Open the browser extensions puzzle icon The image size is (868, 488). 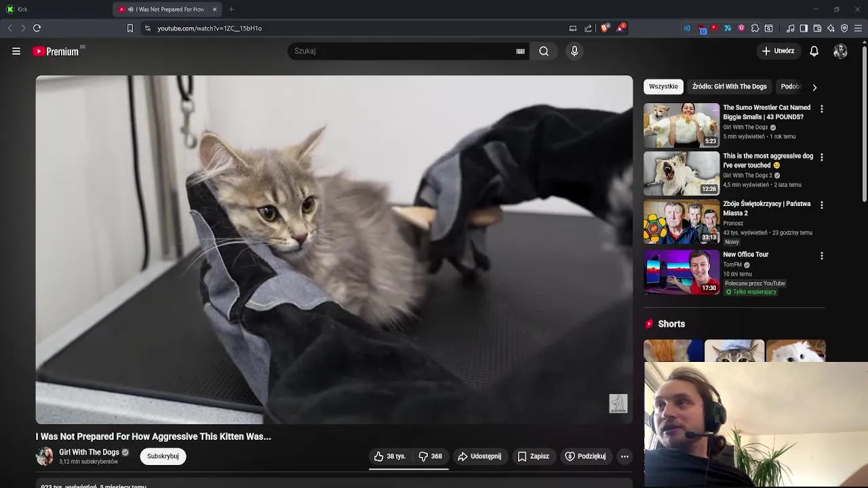(x=755, y=28)
